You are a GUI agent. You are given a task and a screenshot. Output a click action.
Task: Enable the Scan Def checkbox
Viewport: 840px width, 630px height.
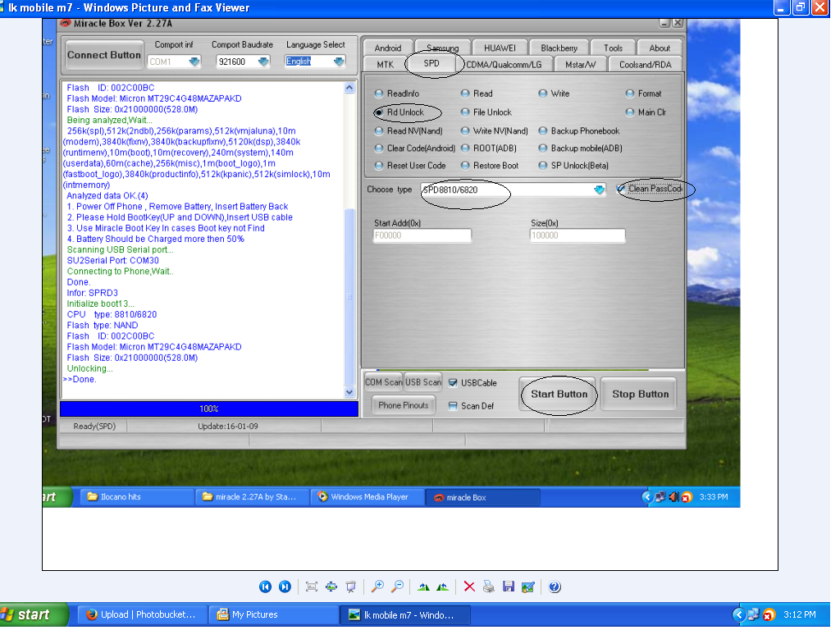(x=453, y=406)
